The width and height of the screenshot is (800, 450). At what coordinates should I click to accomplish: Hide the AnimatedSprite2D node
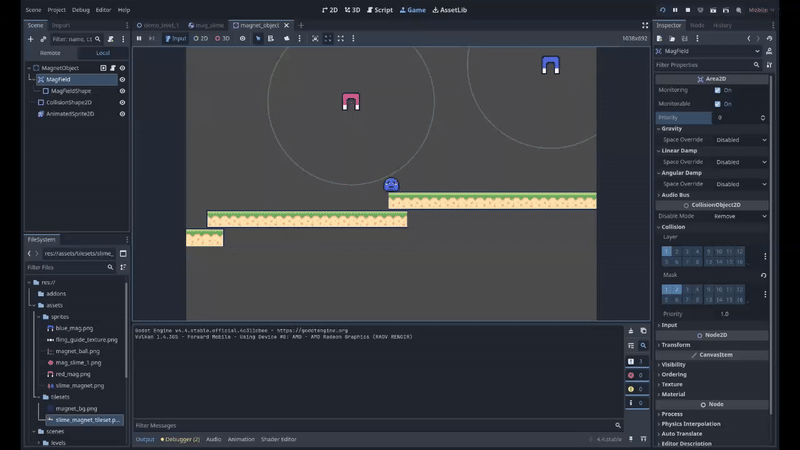(x=122, y=114)
